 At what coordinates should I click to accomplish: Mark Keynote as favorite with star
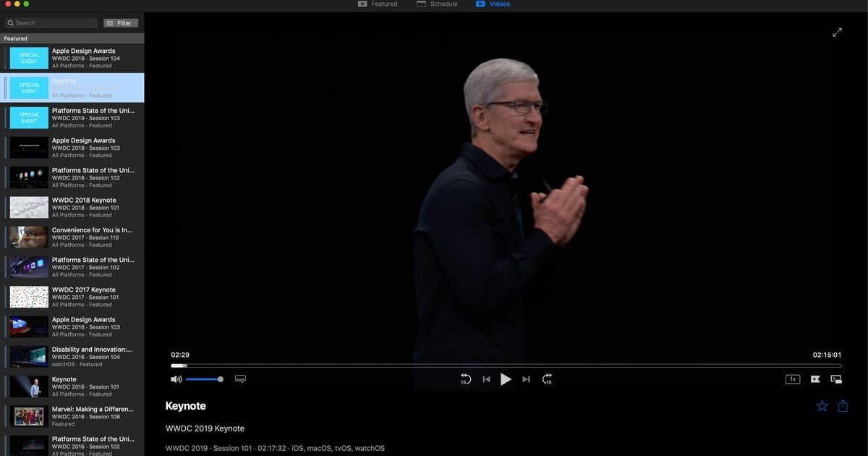[x=822, y=406]
